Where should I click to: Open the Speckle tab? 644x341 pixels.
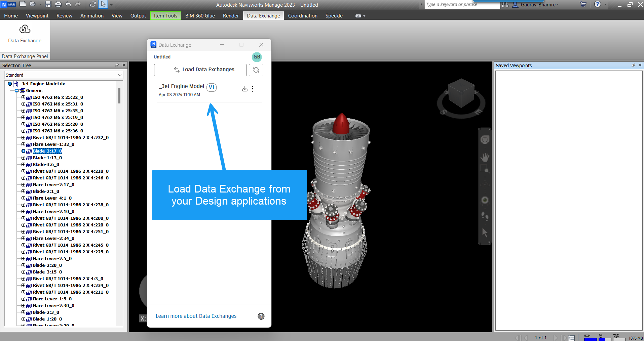[334, 16]
